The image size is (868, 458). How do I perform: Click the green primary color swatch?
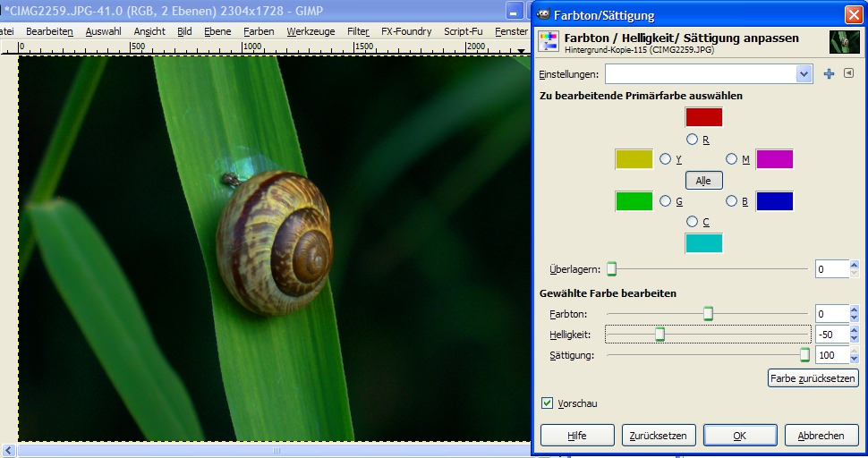point(634,201)
